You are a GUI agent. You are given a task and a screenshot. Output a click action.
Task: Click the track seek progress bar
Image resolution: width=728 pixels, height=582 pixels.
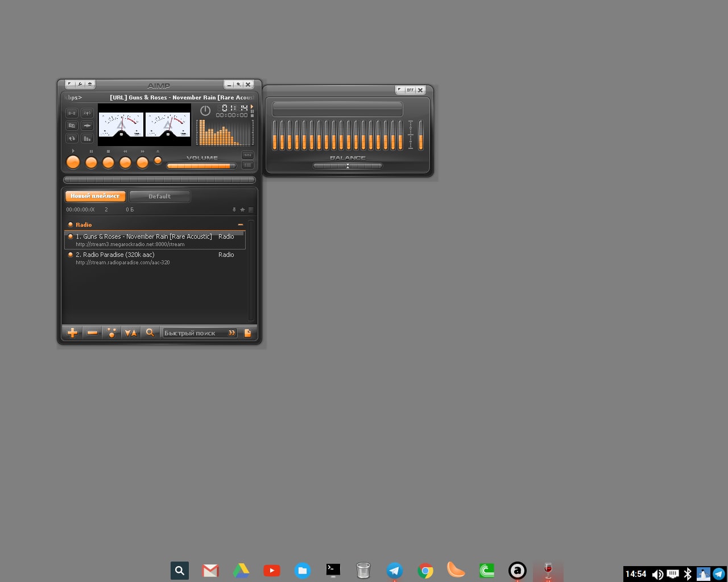(159, 180)
